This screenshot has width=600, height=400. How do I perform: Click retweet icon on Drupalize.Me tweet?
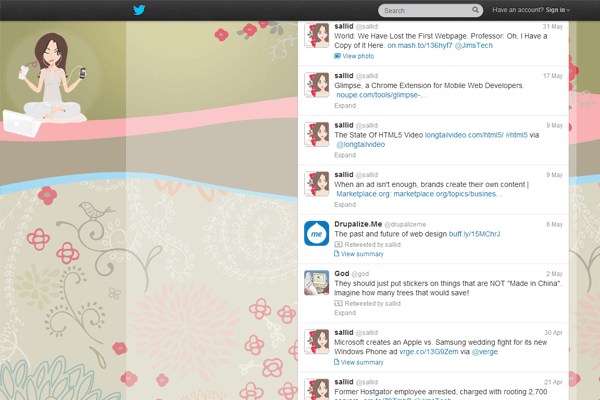[x=338, y=244]
